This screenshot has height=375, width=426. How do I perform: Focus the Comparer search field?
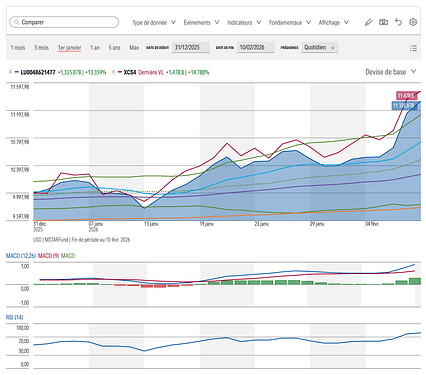[x=64, y=22]
